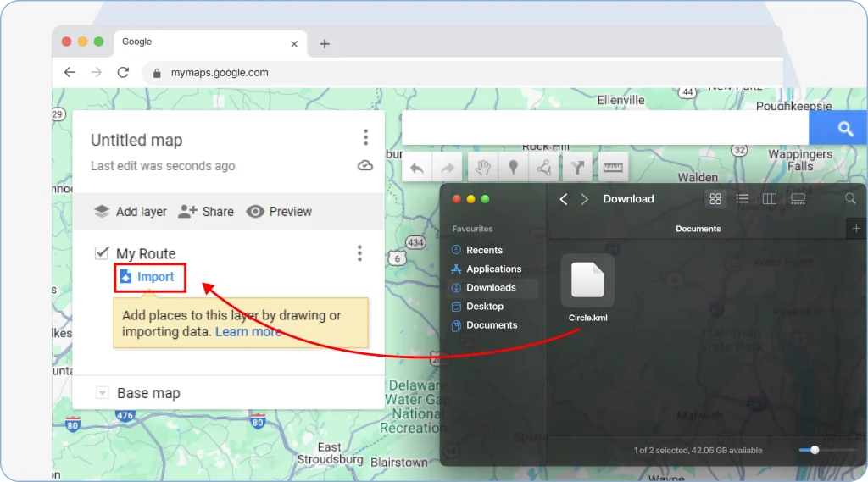Open My Route layer options menu
Image resolution: width=868 pixels, height=482 pixels.
tap(359, 253)
